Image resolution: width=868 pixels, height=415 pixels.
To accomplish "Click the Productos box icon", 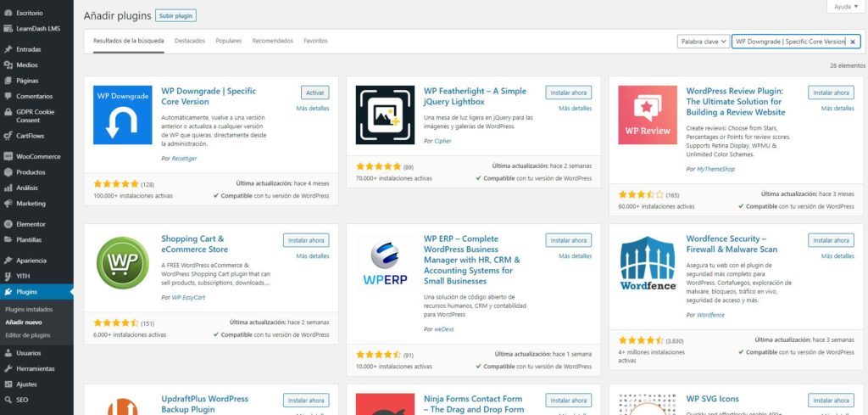I will (8, 172).
